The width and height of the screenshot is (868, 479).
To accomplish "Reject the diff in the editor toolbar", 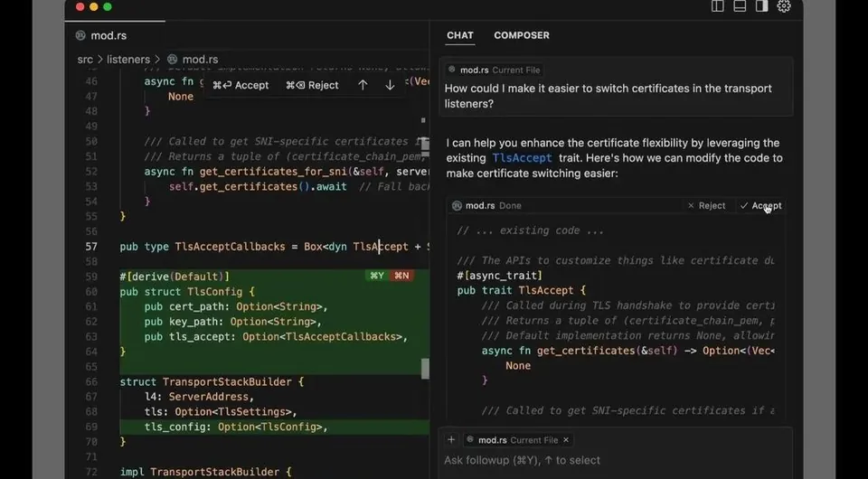I will click(312, 85).
